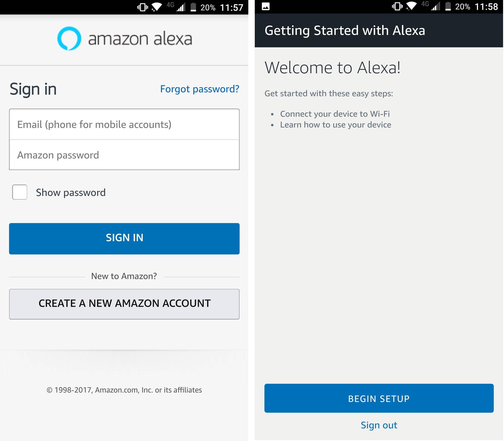
Task: Tap the 11:57 clock in status bar
Action: point(232,7)
